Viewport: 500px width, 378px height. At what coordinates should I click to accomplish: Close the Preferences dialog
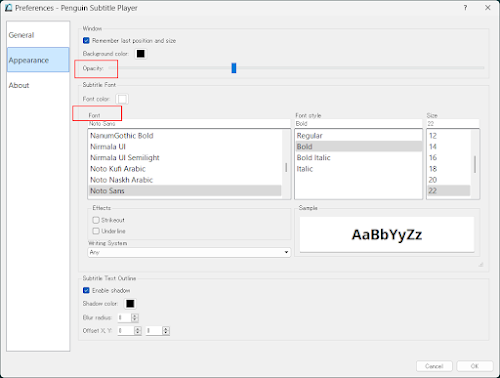(488, 8)
